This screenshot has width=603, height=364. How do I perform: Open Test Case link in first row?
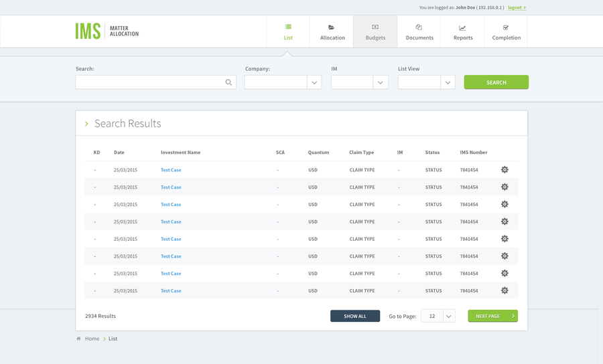coord(171,170)
